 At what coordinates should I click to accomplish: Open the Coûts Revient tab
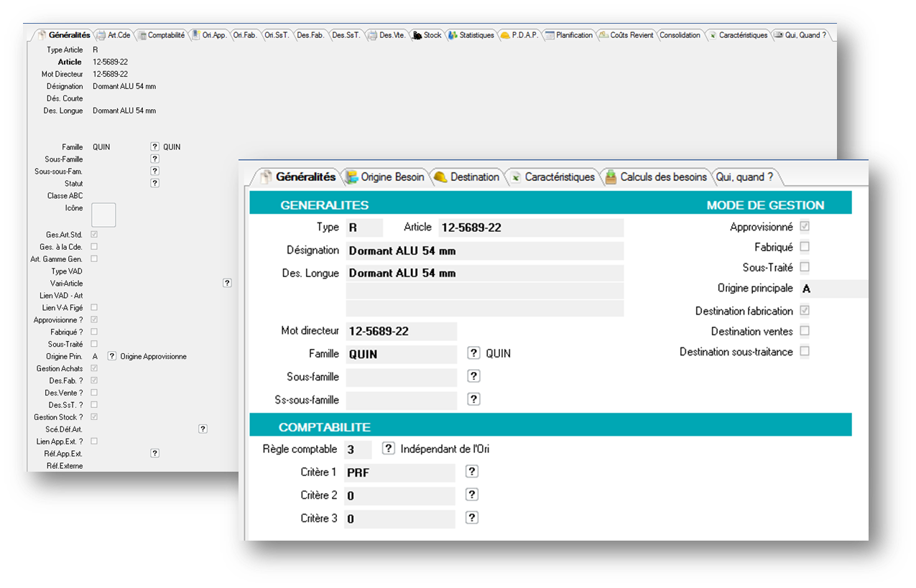click(626, 35)
